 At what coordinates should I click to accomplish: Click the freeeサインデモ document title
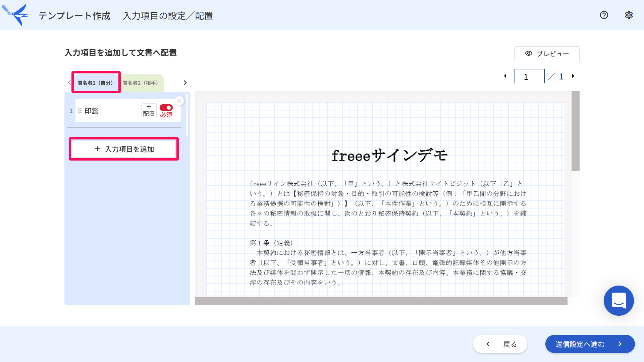[x=389, y=156]
